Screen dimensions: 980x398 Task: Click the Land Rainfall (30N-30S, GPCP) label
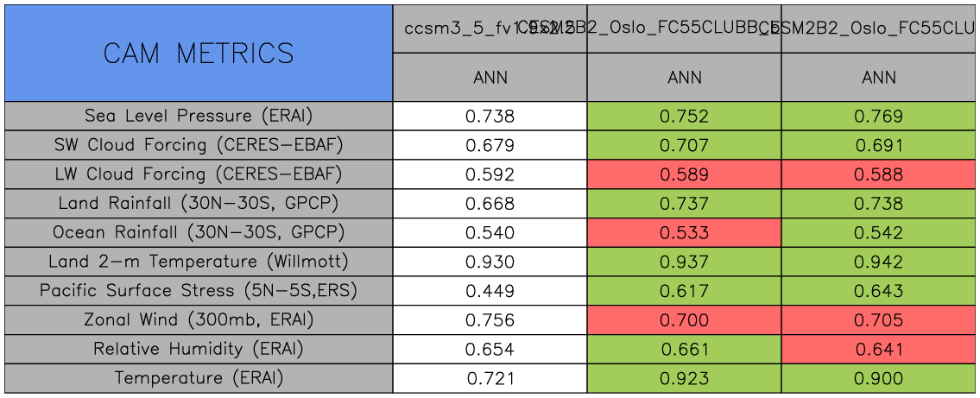coord(199,204)
